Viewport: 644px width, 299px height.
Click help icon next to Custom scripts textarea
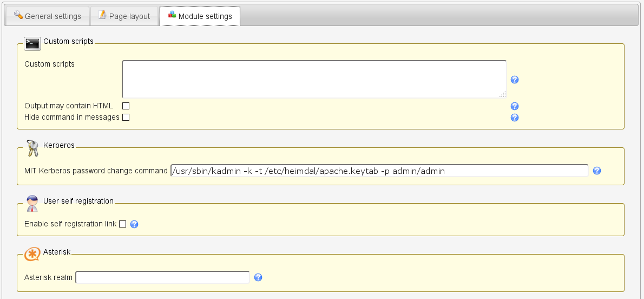[515, 80]
